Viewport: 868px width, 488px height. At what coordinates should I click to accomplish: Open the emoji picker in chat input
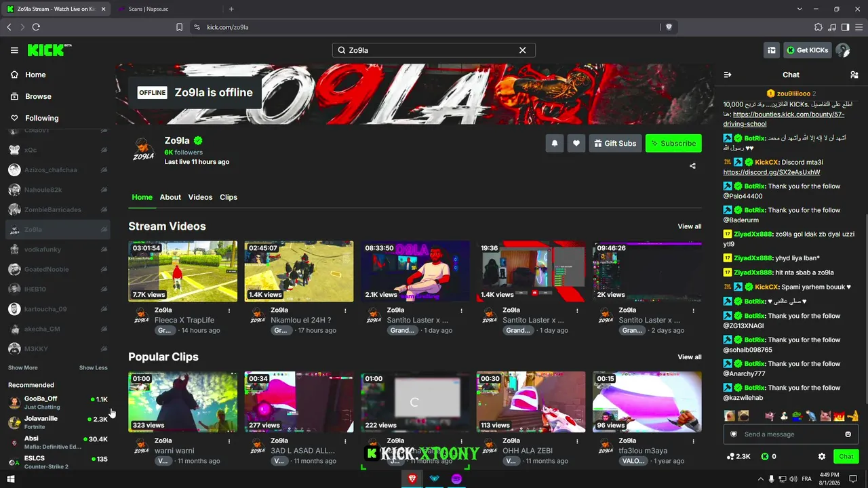pos(848,434)
